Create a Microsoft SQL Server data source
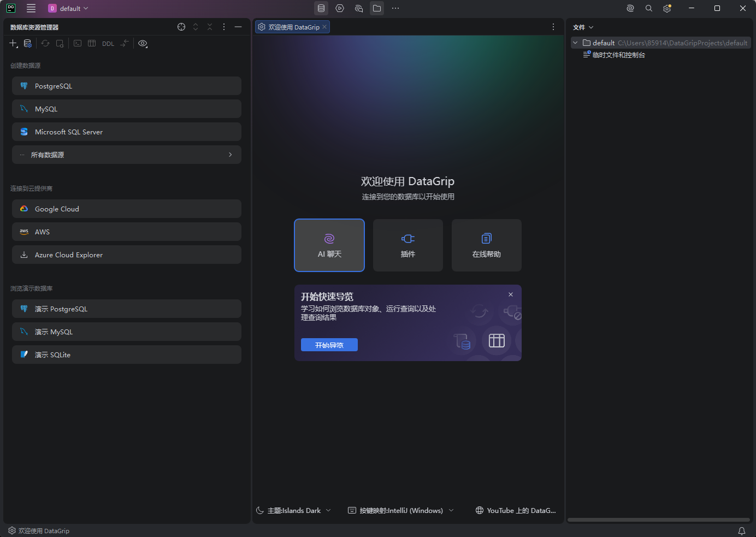 coord(127,132)
